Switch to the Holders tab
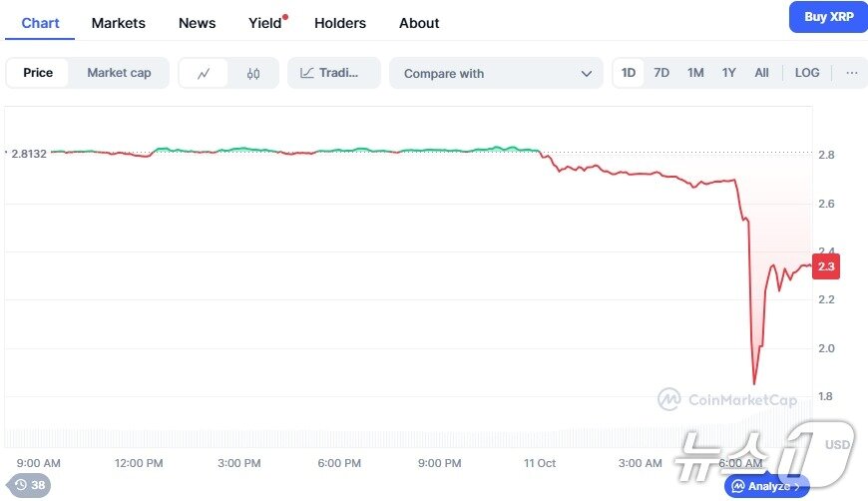868x501 pixels. [340, 23]
